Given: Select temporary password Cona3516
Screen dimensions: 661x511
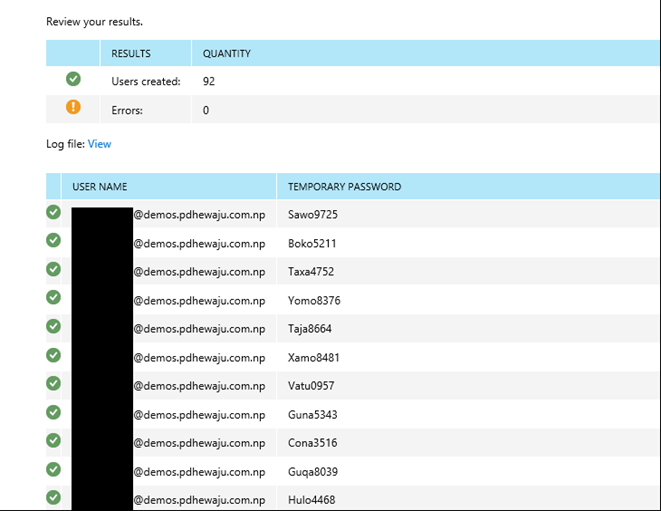Looking at the screenshot, I should click(313, 443).
